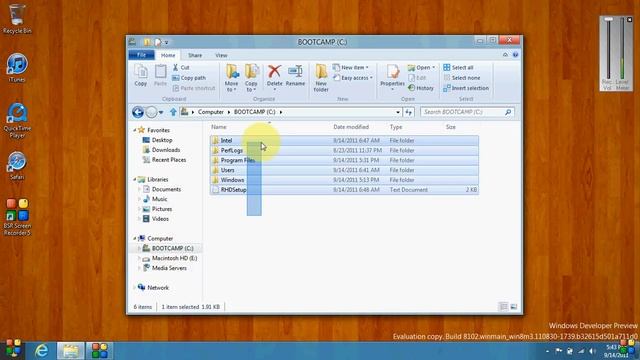Sort by the Name column header

218,127
